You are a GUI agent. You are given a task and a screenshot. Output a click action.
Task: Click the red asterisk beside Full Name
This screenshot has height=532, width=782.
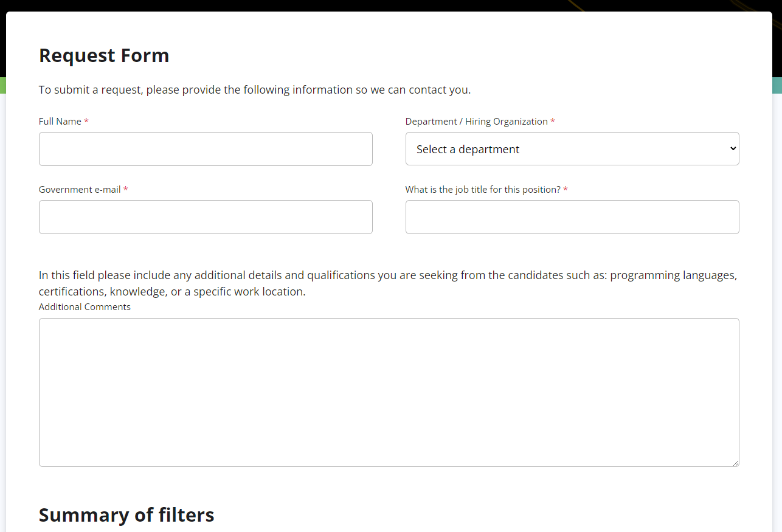coord(85,121)
